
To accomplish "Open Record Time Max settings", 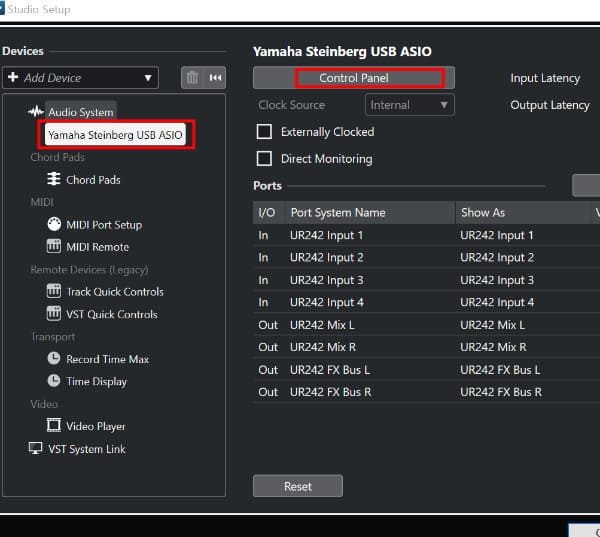I will point(108,359).
